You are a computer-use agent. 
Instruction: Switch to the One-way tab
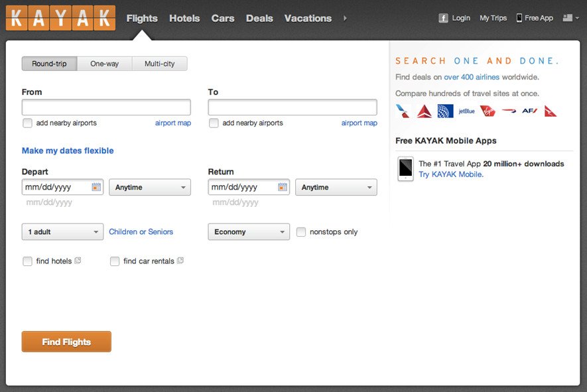click(104, 64)
